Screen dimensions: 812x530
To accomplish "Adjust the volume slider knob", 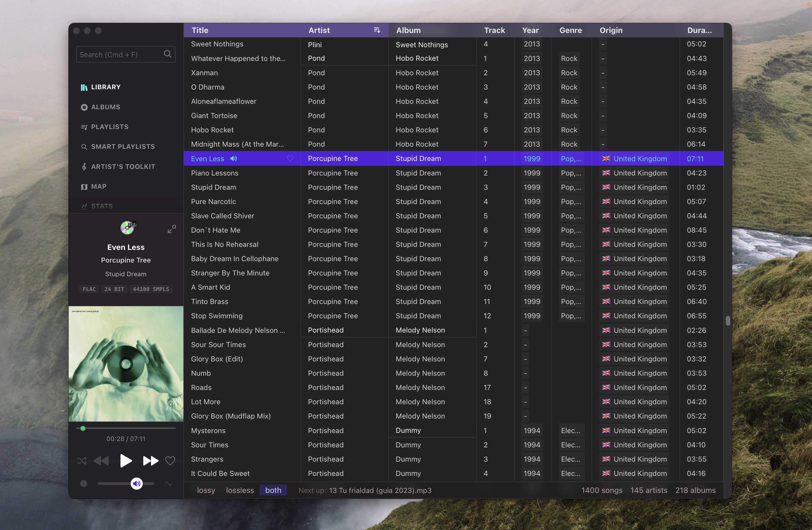I will 136,484.
